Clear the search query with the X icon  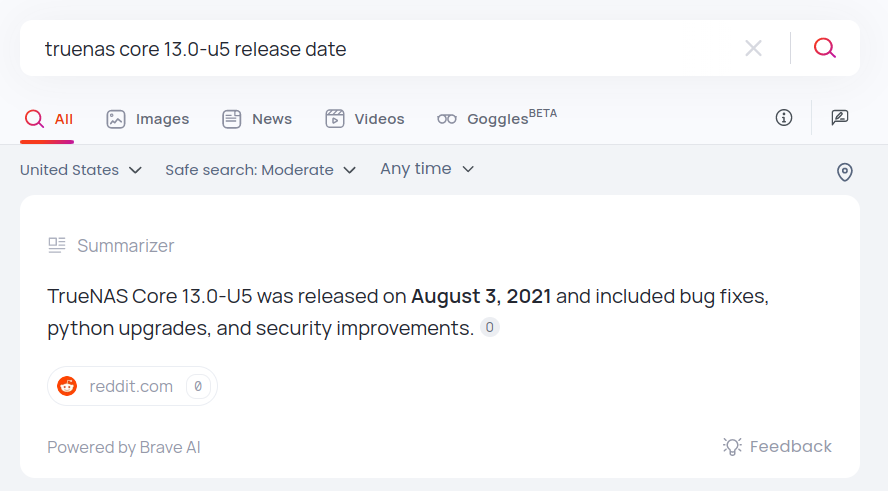754,48
